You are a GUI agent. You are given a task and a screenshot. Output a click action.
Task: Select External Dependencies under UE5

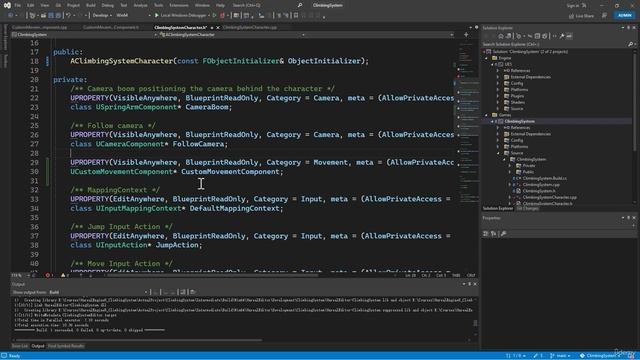pos(530,77)
